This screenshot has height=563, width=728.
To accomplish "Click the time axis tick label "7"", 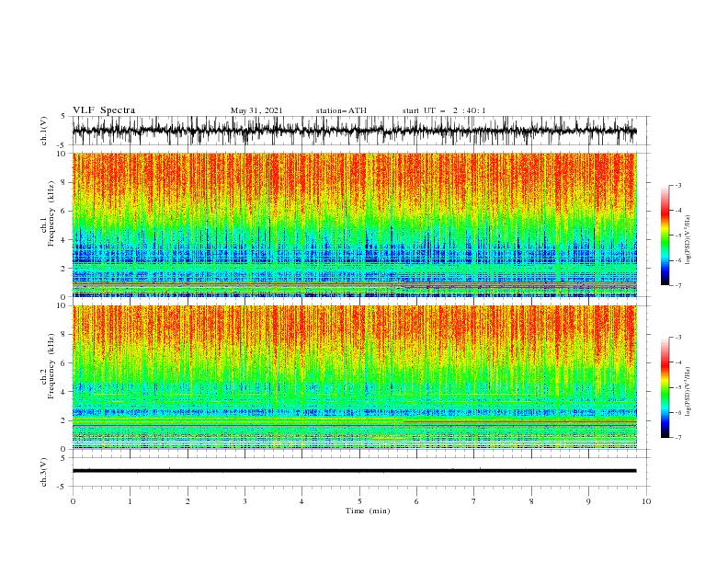I will tap(474, 501).
